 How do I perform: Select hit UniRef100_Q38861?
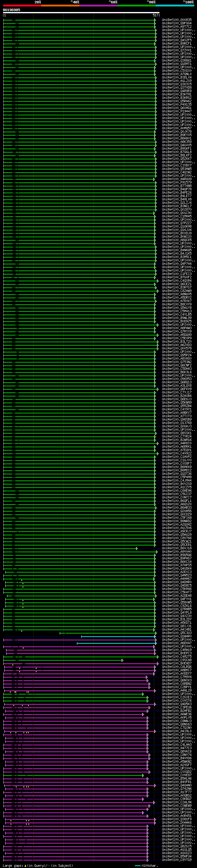(176, 60)
